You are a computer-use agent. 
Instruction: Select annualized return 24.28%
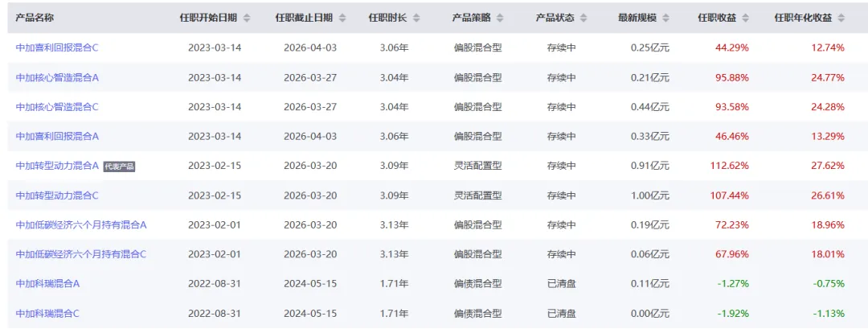coord(828,107)
